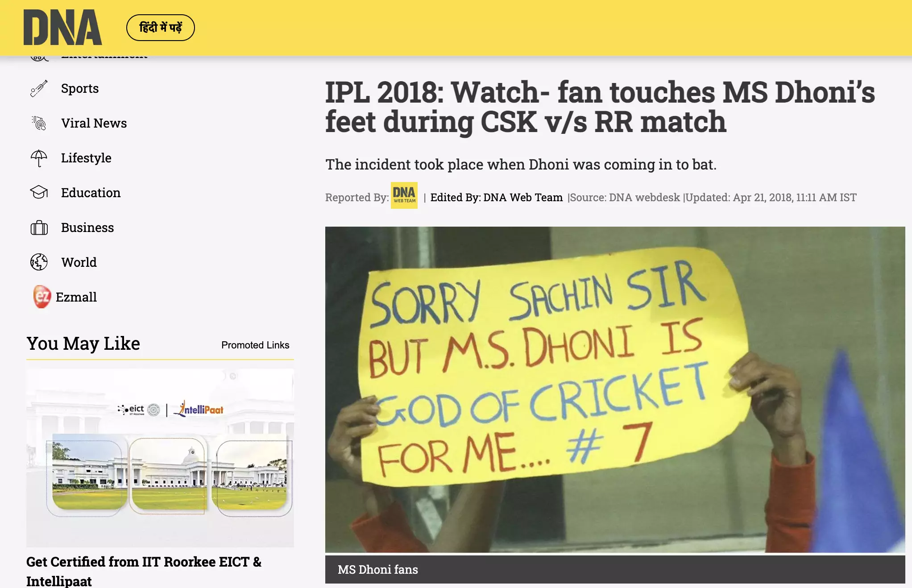Open the IIT Roorkee Intellipaat ad thumbnail
Viewport: 912px width, 588px height.
click(160, 458)
